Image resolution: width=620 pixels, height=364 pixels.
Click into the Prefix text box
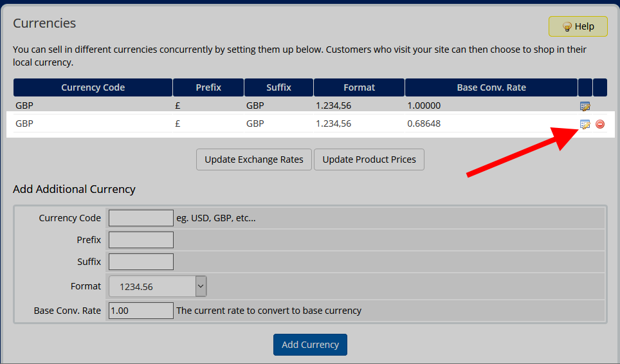[141, 240]
